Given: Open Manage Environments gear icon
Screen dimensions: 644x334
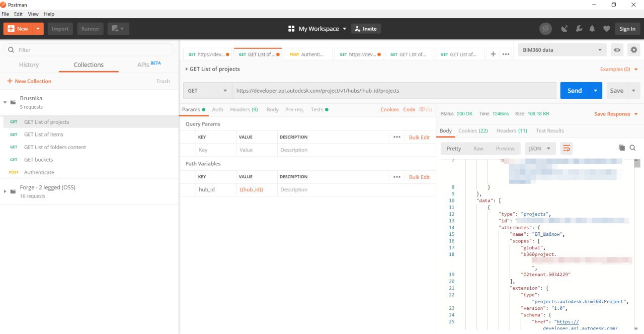Looking at the screenshot, I should [633, 50].
